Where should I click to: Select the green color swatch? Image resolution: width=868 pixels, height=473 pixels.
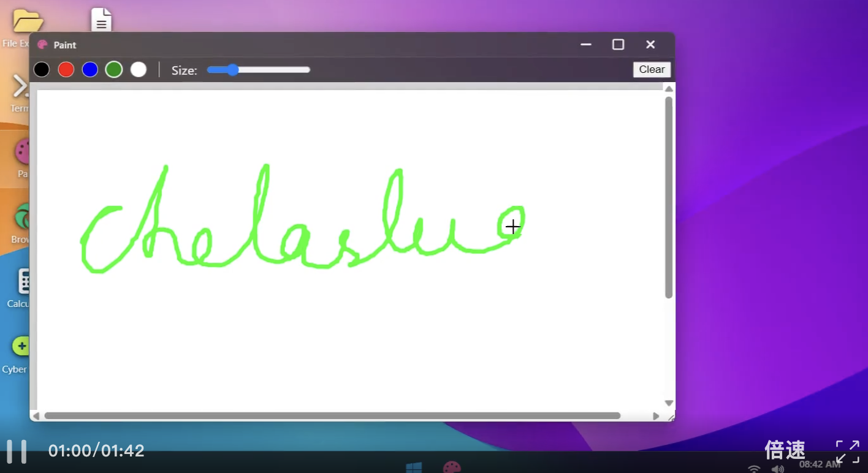[114, 70]
